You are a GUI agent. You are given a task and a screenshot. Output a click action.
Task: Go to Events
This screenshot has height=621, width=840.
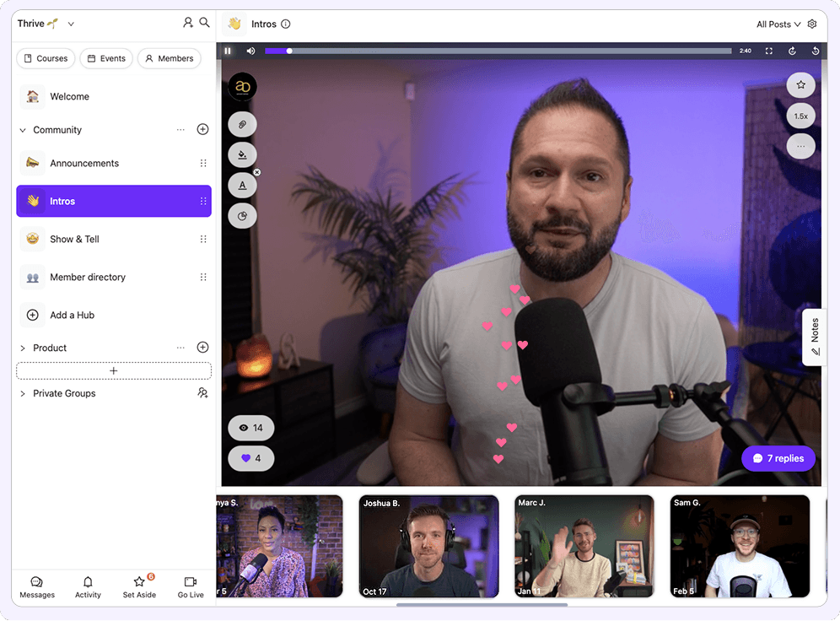click(106, 58)
